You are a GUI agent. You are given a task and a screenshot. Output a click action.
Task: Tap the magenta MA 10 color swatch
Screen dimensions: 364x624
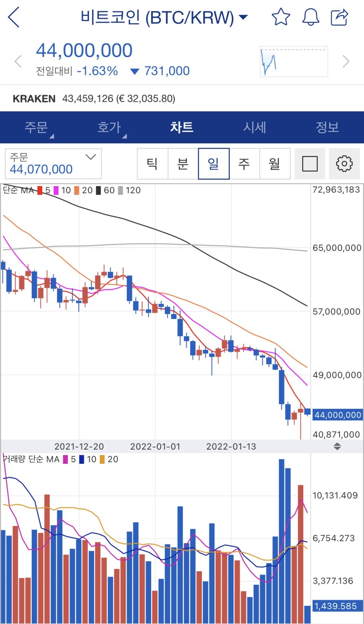[x=56, y=190]
